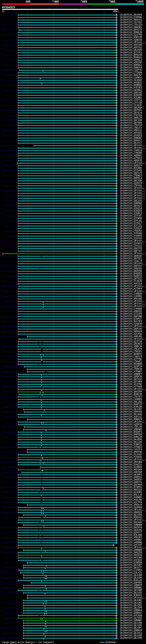146x644 pixels.
Task: Select hit label UniRef100_A8N392
Action: coord(131,311)
